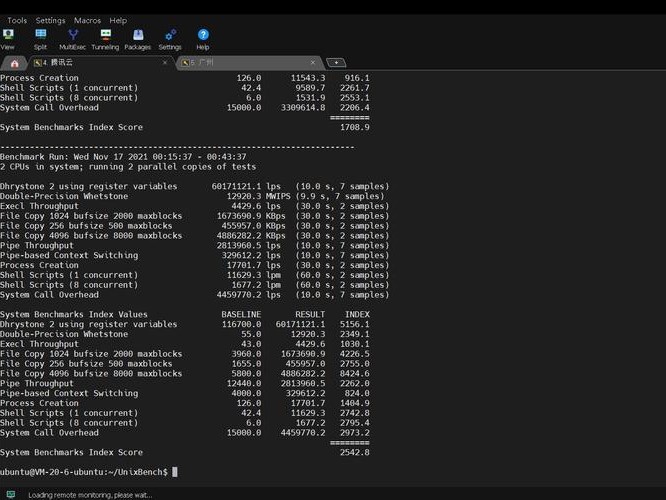Image resolution: width=666 pixels, height=500 pixels.
Task: Click the 'Benchmark Run: Wed Nov 17 2021' line
Action: coord(123,157)
